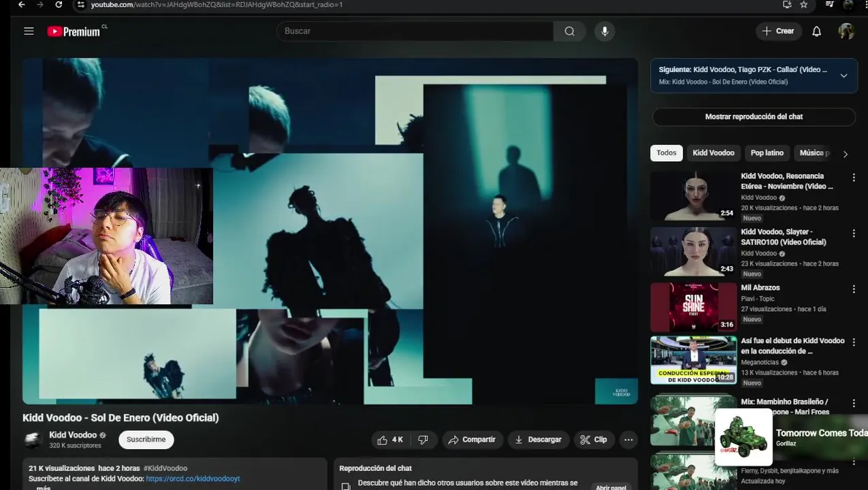The image size is (868, 490).
Task: Open notifications bell
Action: 816,31
